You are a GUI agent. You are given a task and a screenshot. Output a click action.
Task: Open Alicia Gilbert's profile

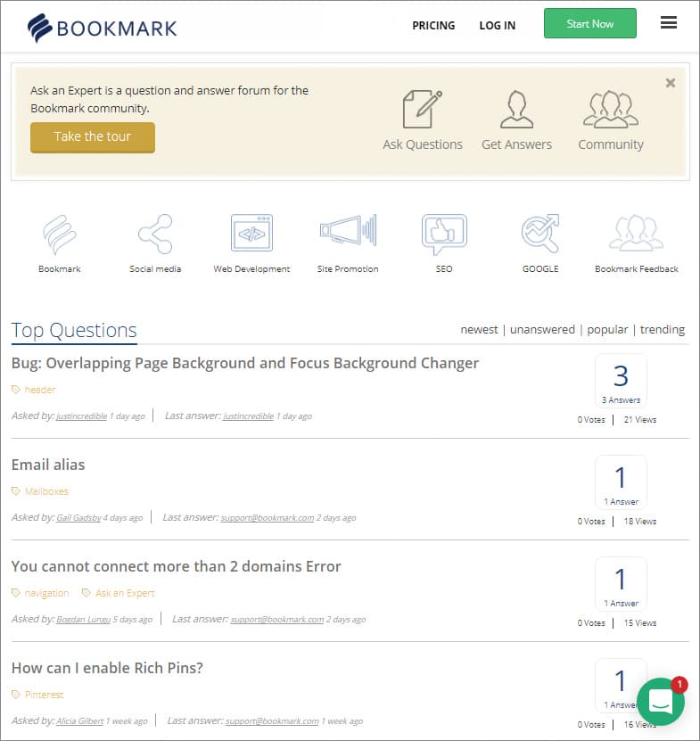[80, 721]
